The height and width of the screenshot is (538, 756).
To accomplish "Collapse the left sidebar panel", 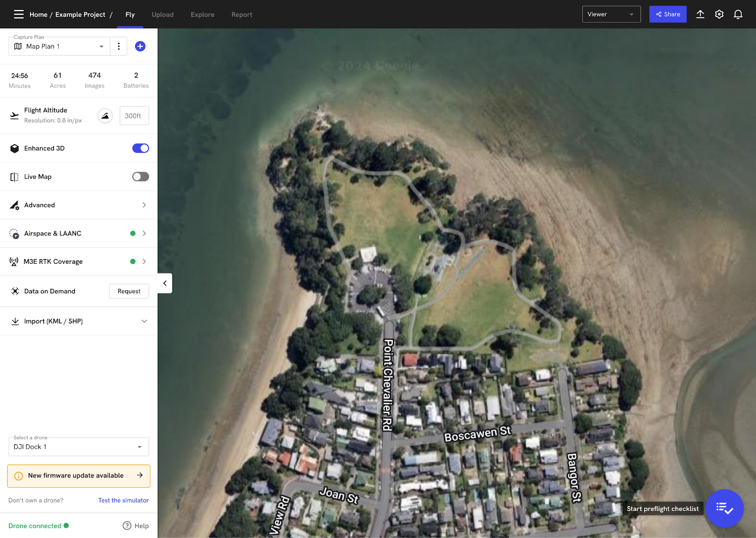I will (x=165, y=283).
